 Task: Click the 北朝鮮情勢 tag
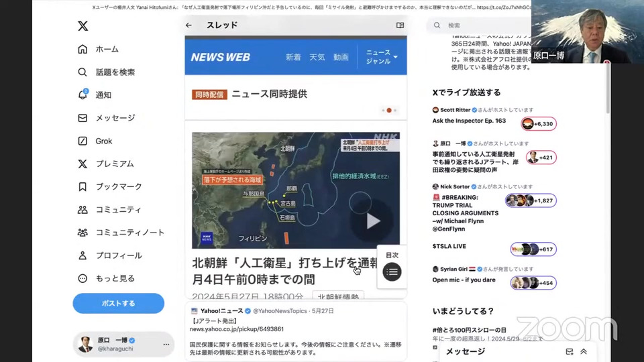click(x=338, y=296)
